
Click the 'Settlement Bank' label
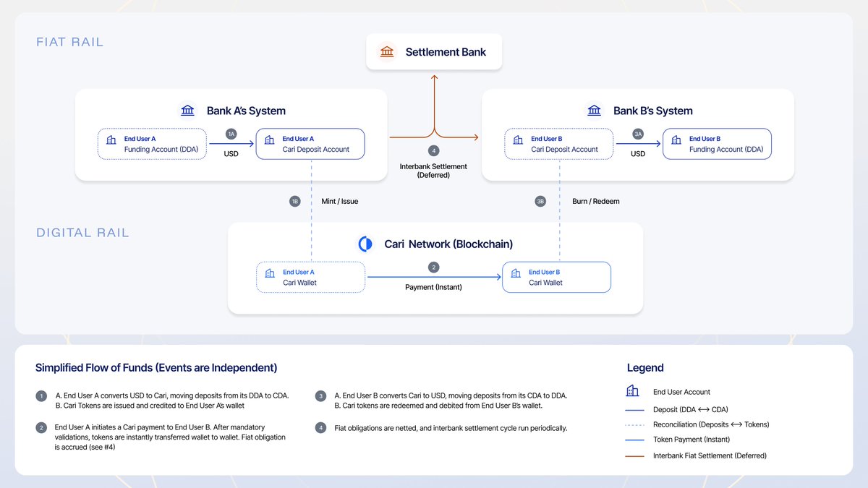click(x=446, y=52)
